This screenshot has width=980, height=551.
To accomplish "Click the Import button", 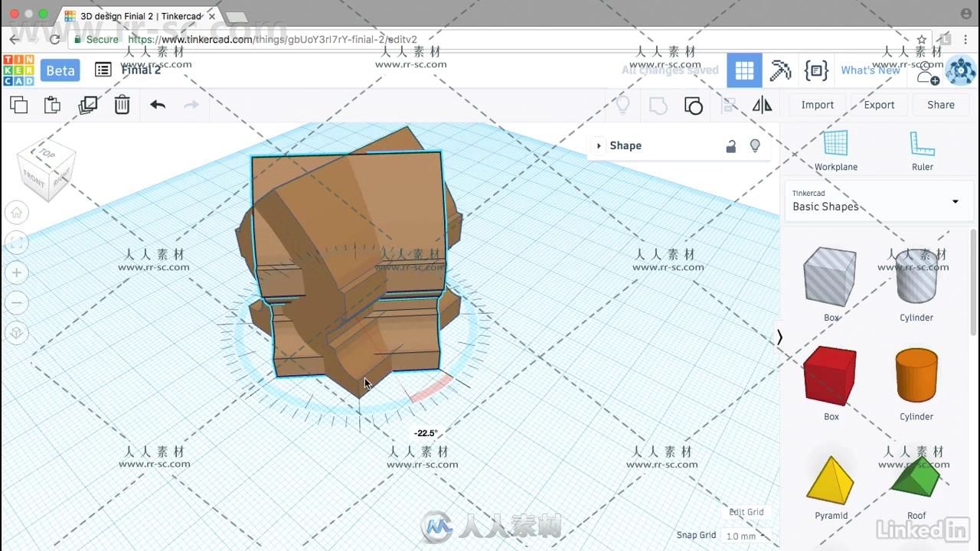I will click(818, 105).
